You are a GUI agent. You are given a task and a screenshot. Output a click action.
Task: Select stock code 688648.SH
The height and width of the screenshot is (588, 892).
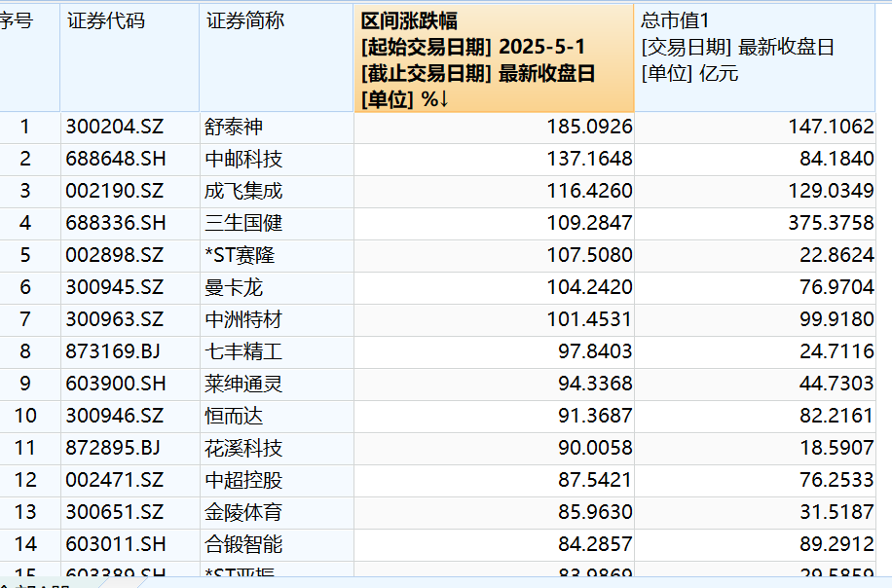click(116, 159)
